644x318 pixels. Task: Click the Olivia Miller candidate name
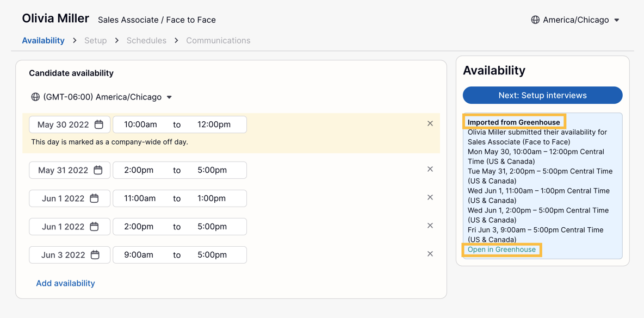point(55,18)
